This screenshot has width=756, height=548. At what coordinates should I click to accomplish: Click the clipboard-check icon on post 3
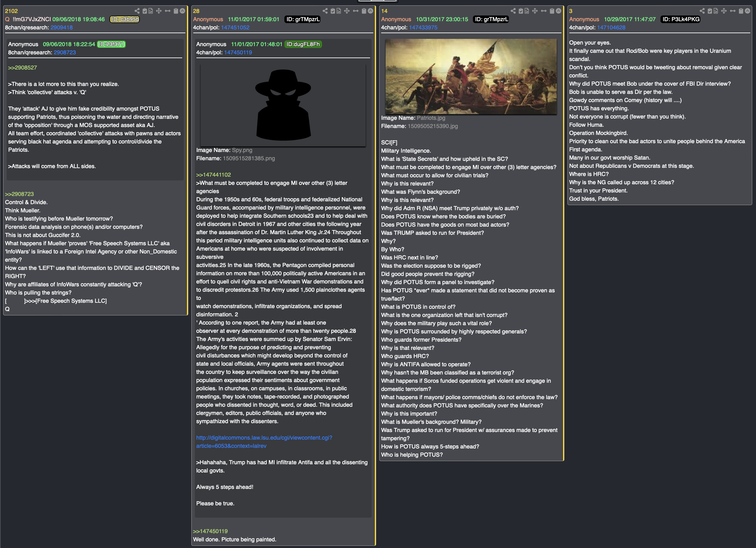point(710,11)
